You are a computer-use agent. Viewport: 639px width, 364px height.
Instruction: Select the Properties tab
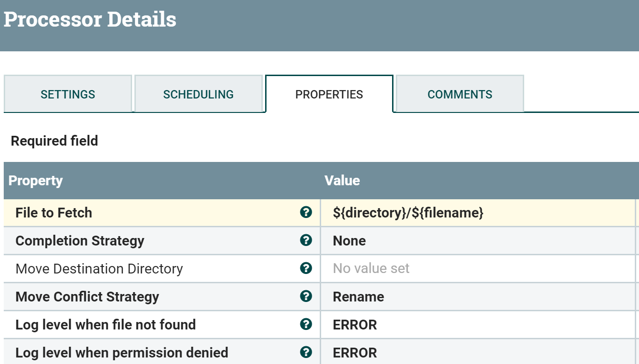pyautogui.click(x=329, y=94)
